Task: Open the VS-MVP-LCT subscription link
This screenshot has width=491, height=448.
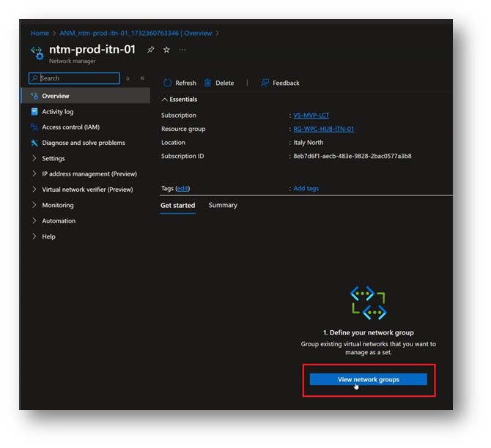Action: (x=311, y=116)
